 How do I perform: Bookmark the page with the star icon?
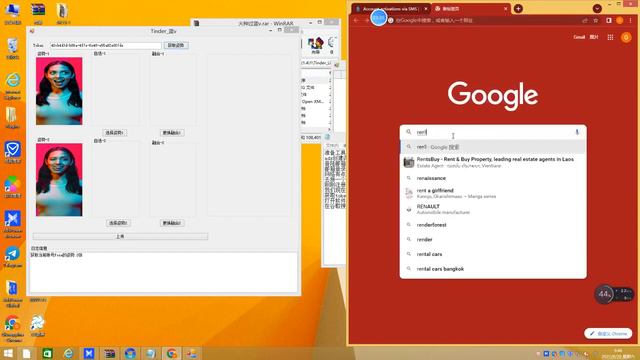596,20
